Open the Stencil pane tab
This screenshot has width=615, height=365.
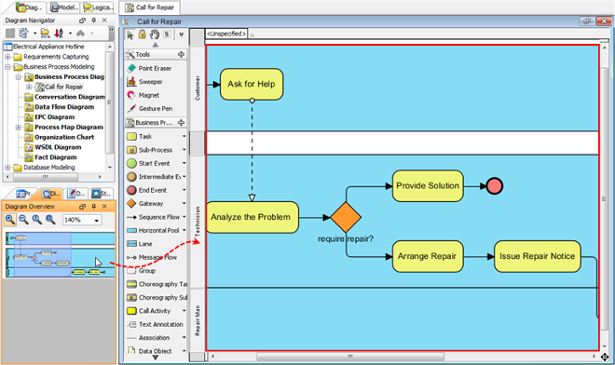101,193
